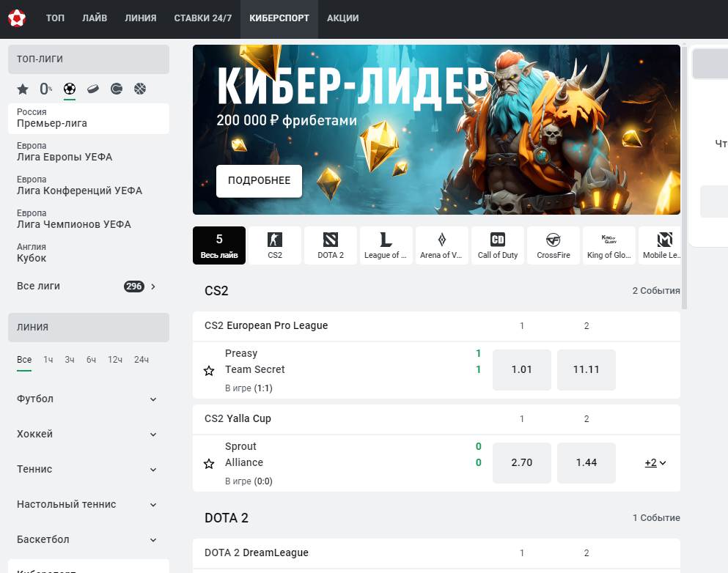The image size is (728, 573).
Task: Open Все лиги list with 296 leagues
Action: (x=88, y=286)
